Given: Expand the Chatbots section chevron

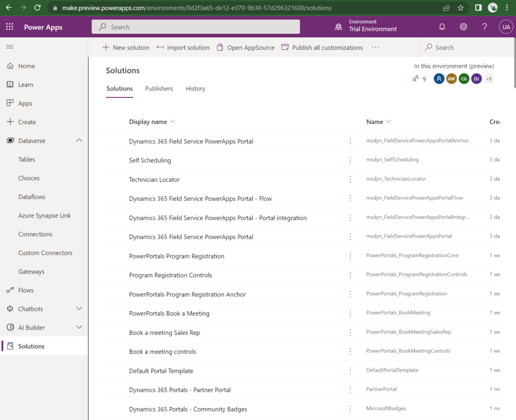Looking at the screenshot, I should [x=79, y=309].
